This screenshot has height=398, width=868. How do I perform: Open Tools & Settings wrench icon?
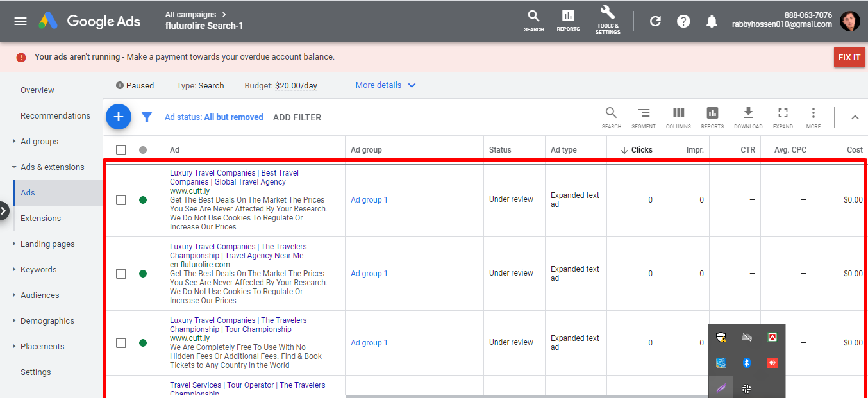[607, 20]
